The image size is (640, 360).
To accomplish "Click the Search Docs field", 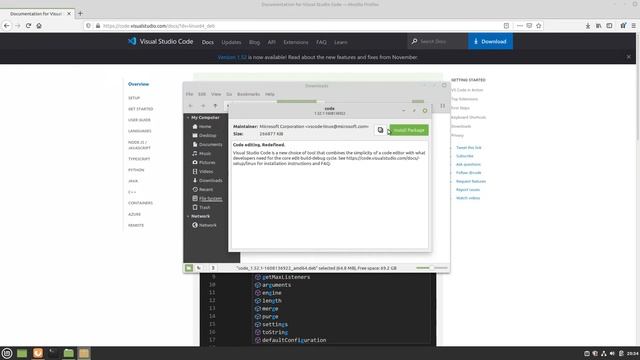I will click(438, 42).
